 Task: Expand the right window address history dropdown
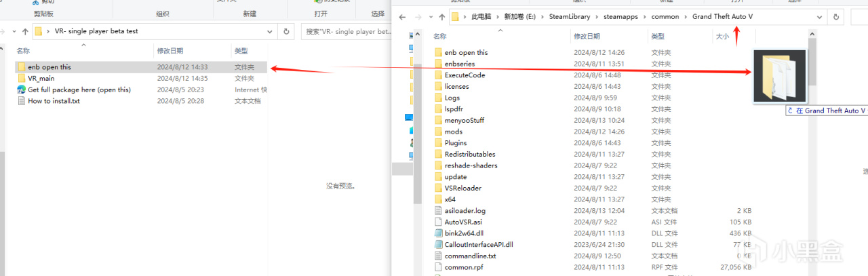[819, 17]
